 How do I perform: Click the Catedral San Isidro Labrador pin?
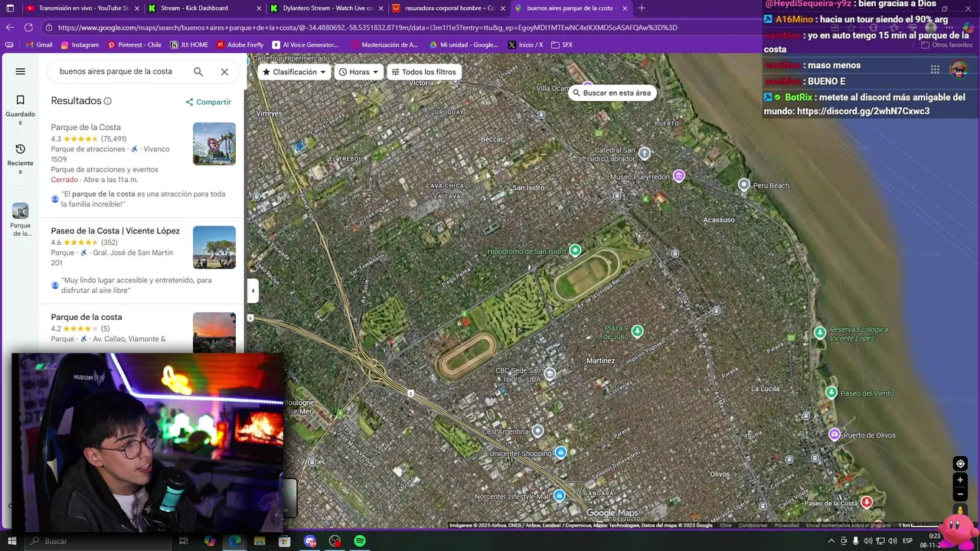[645, 153]
